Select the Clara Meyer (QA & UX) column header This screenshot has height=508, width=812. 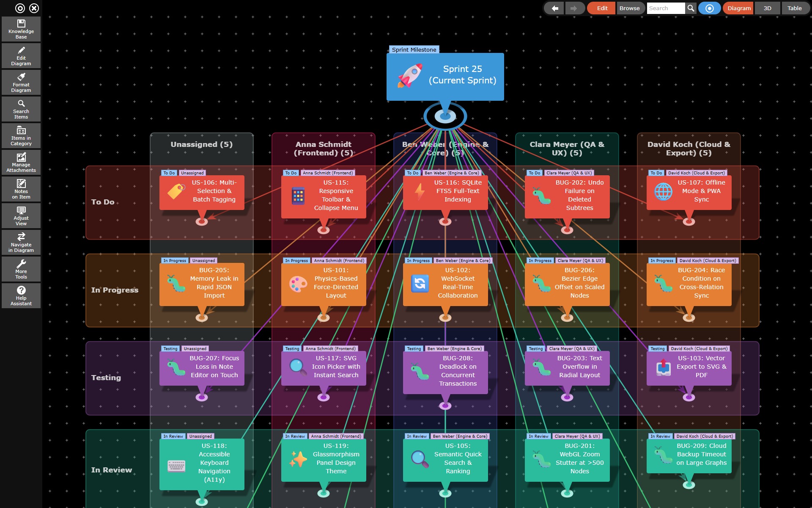567,149
